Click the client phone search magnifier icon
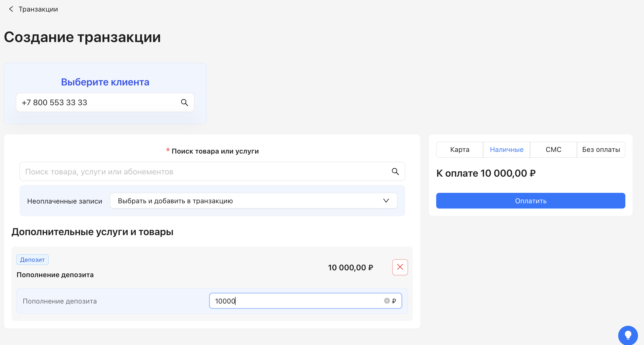 pos(184,102)
